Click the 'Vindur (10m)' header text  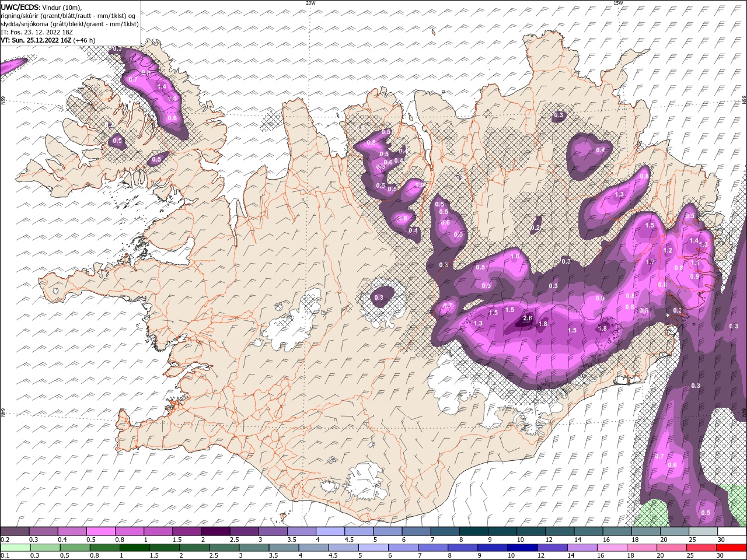tap(62, 7)
